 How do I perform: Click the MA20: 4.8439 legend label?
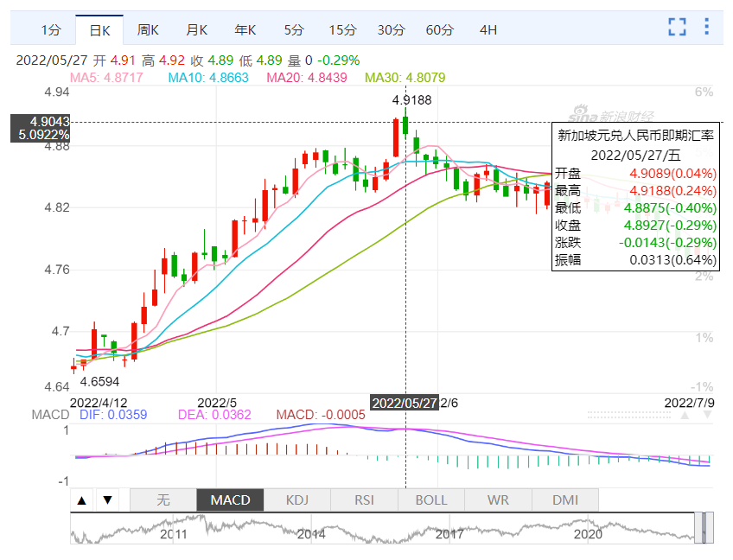[307, 78]
